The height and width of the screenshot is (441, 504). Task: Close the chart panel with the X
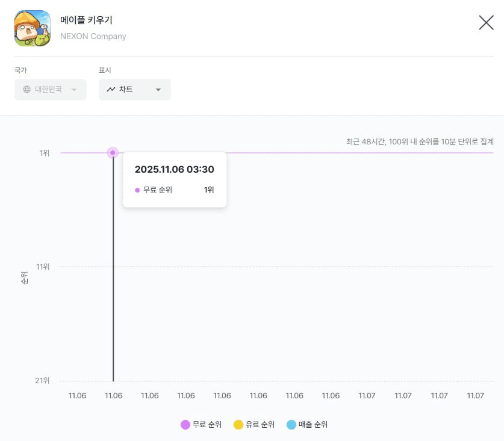(486, 23)
